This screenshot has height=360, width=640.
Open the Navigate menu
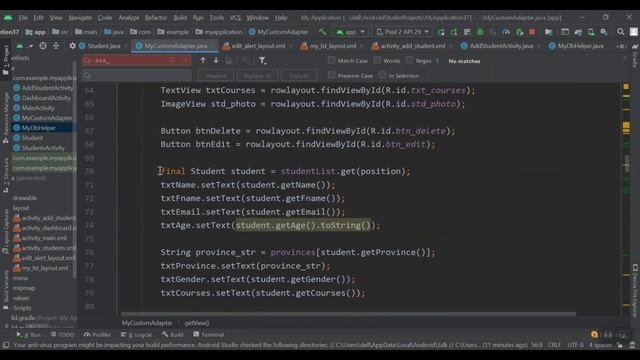80,18
